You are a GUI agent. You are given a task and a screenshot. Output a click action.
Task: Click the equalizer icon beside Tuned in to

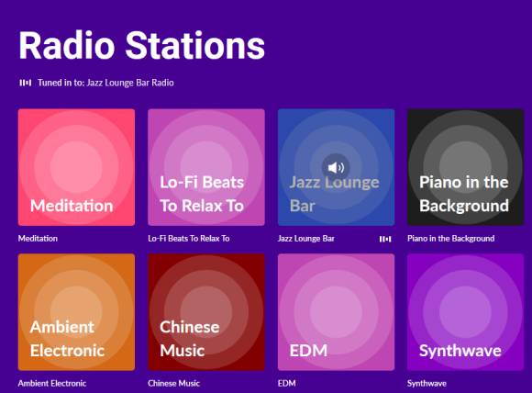click(26, 83)
